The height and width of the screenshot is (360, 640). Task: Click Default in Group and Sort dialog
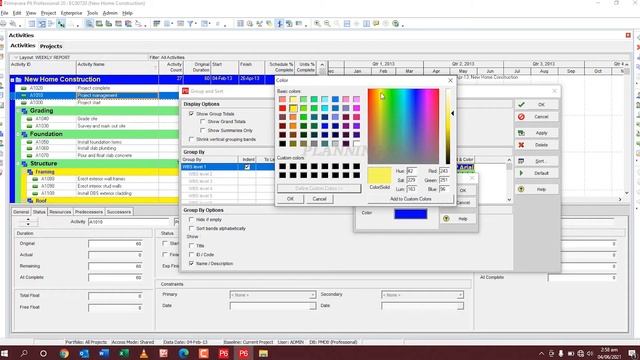537,173
